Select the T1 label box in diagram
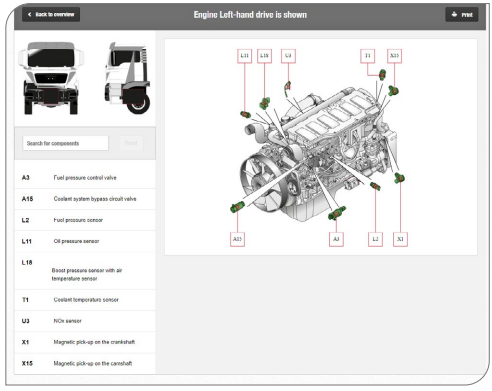 [x=368, y=56]
